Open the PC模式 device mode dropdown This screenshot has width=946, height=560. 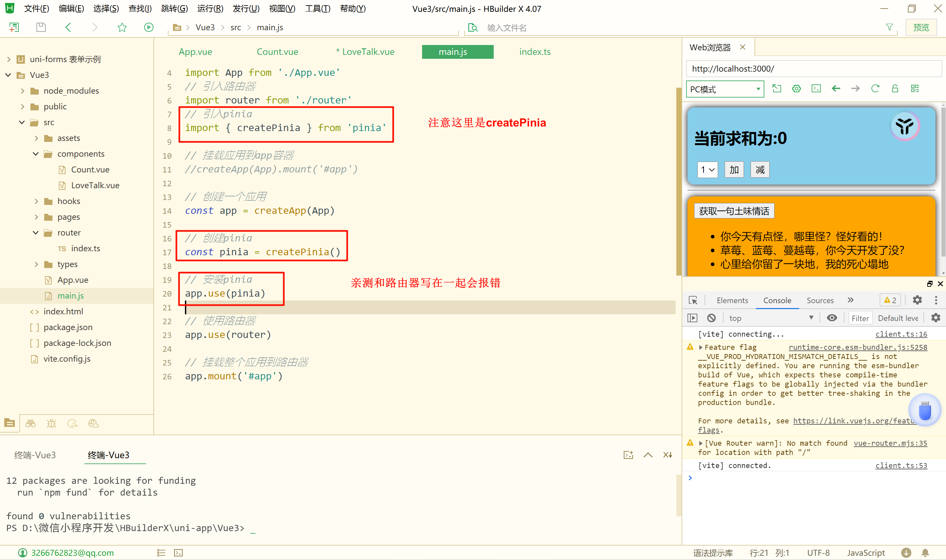(x=725, y=89)
